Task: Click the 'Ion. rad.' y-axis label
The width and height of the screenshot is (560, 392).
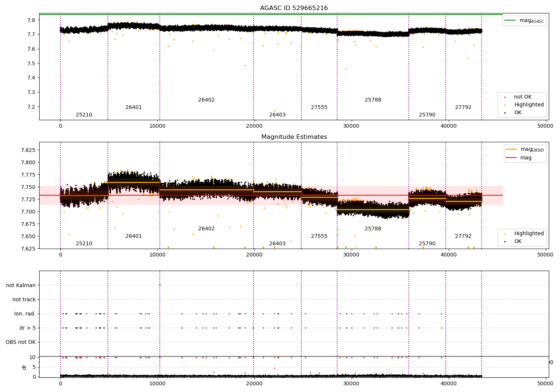Action: [x=25, y=314]
